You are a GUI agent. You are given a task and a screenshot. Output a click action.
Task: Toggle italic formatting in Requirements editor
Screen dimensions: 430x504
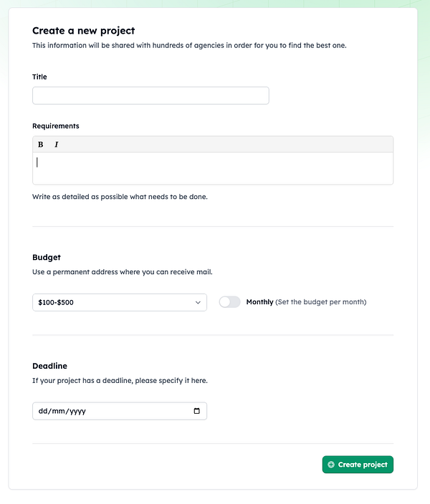point(57,145)
